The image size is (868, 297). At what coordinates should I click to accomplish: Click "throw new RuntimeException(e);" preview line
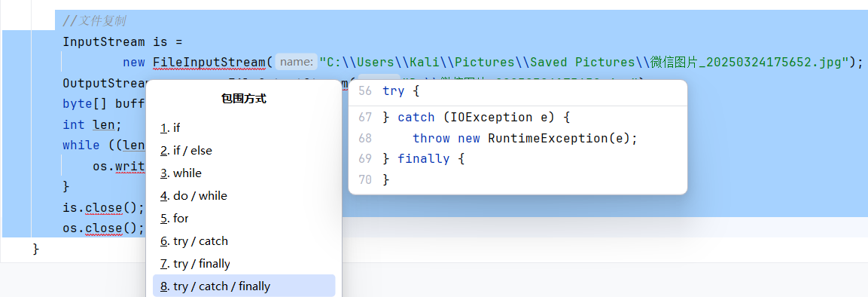pos(525,138)
